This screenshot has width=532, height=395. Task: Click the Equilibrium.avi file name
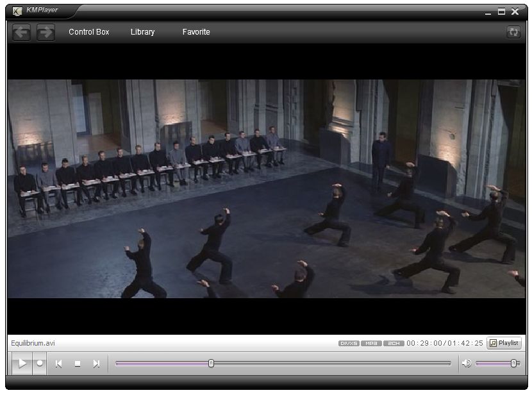pyautogui.click(x=33, y=343)
